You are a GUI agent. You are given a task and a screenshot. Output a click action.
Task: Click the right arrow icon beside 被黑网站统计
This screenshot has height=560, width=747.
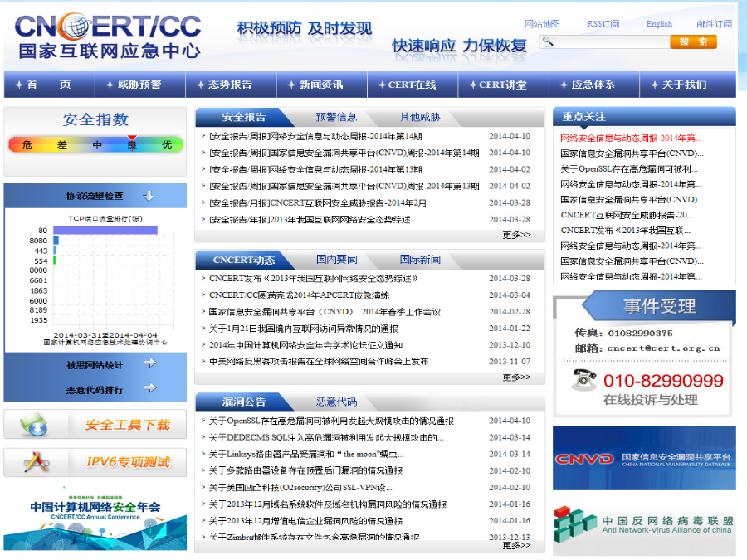tap(150, 363)
